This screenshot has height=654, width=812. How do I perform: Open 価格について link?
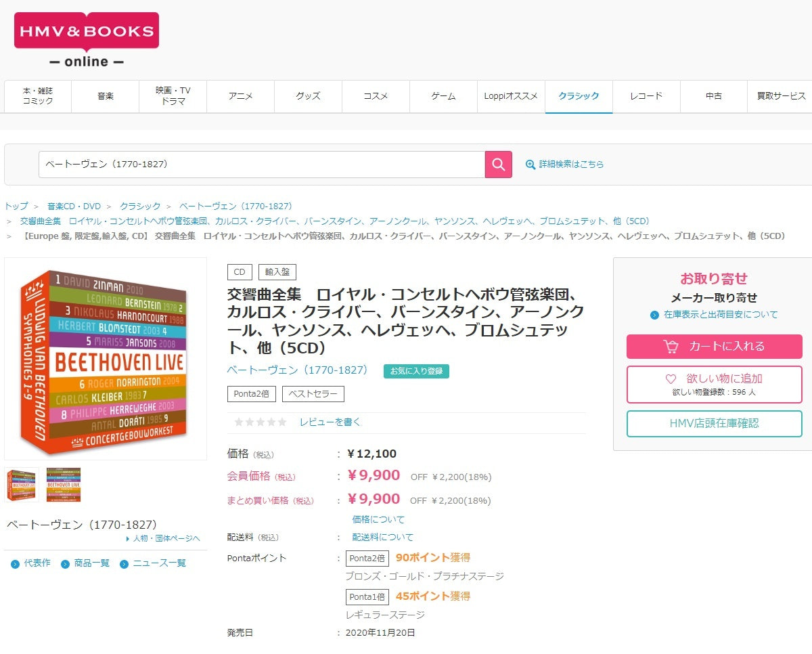point(378,519)
